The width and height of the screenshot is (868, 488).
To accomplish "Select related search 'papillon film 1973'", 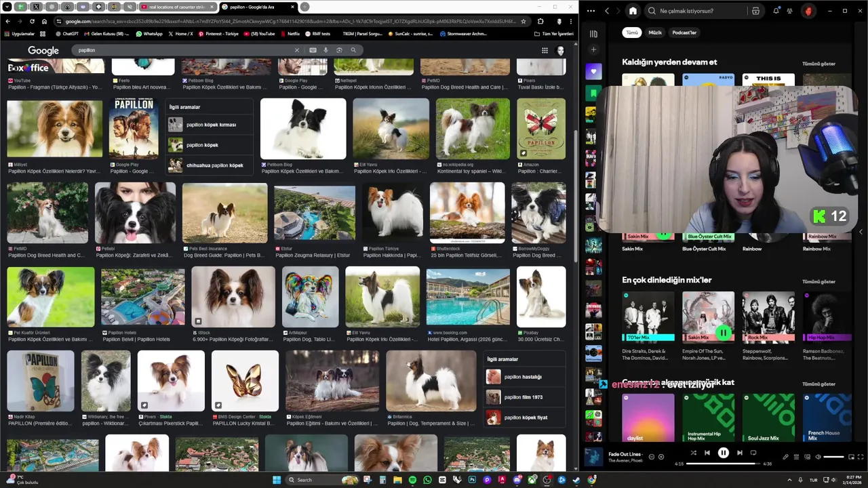I will tap(526, 397).
